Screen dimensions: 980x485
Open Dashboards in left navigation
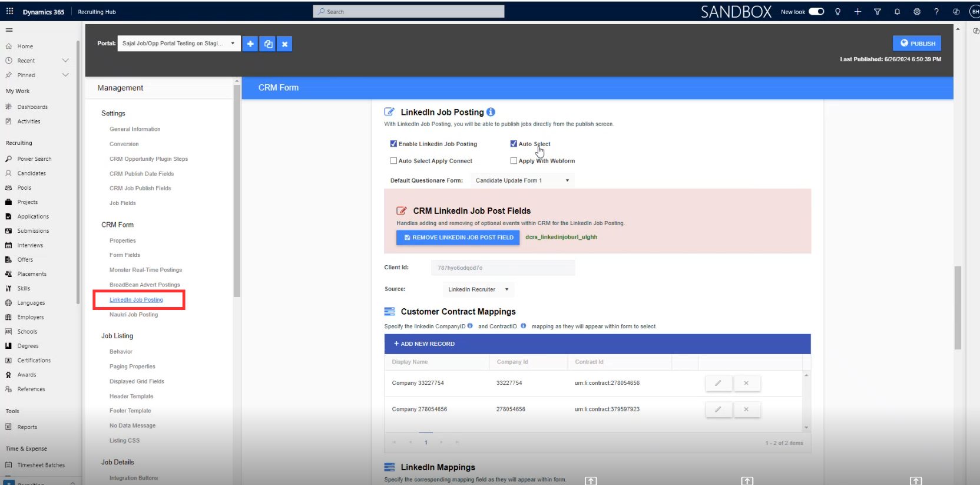[32, 107]
